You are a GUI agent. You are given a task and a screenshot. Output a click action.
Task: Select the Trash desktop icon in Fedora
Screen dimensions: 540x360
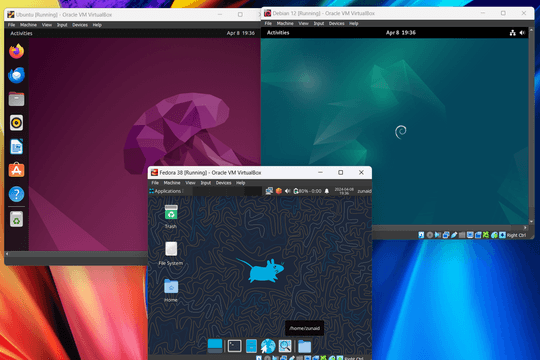click(x=171, y=216)
